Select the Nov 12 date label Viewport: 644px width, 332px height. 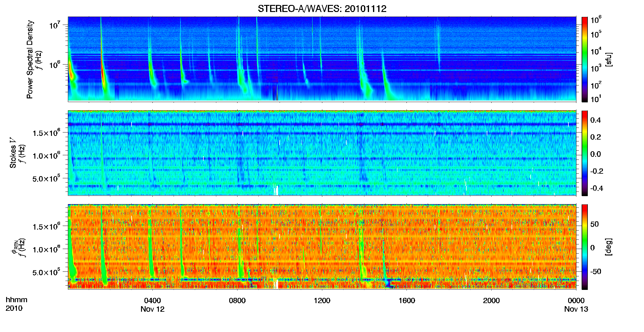(x=152, y=309)
